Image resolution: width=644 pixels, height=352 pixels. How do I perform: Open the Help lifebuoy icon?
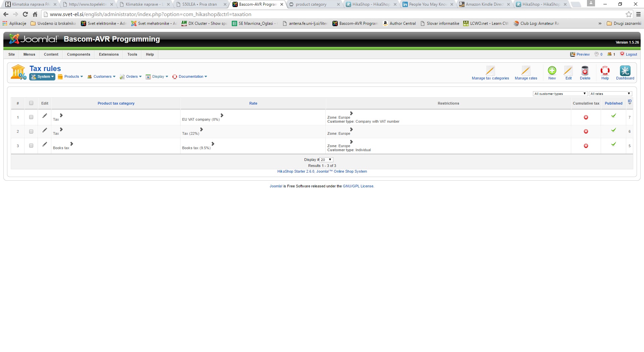point(605,70)
